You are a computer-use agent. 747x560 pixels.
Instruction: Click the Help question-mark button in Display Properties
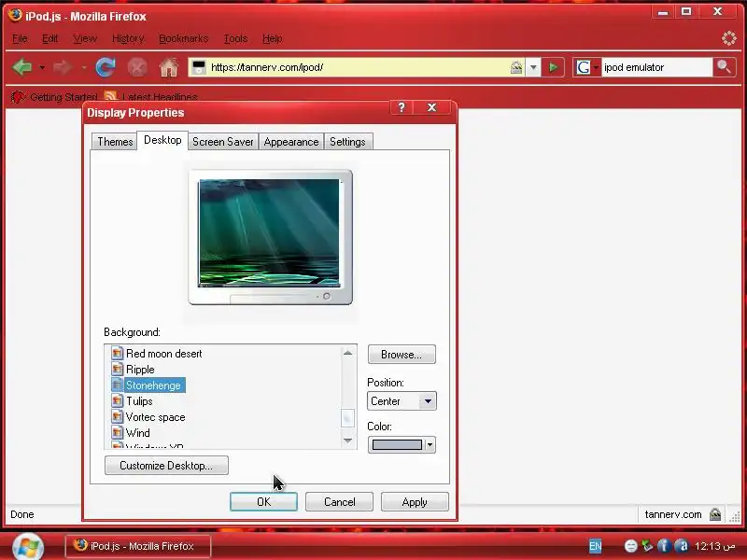(402, 107)
